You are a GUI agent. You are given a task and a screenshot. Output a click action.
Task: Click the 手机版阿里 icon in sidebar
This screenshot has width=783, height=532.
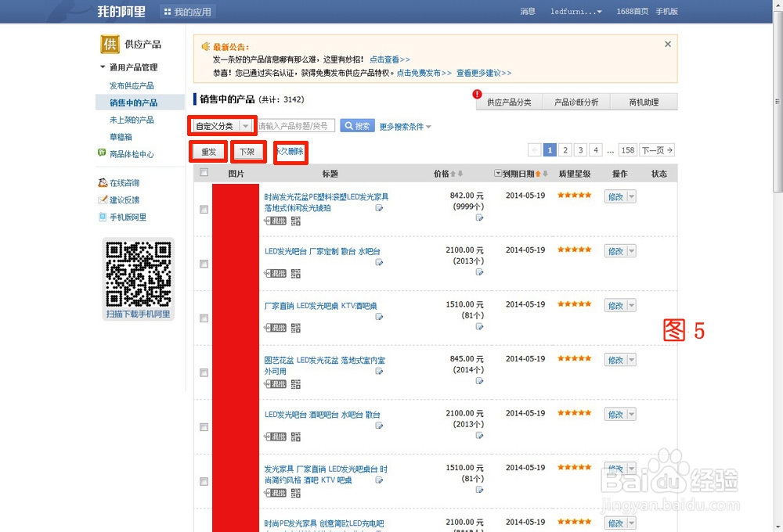point(103,217)
